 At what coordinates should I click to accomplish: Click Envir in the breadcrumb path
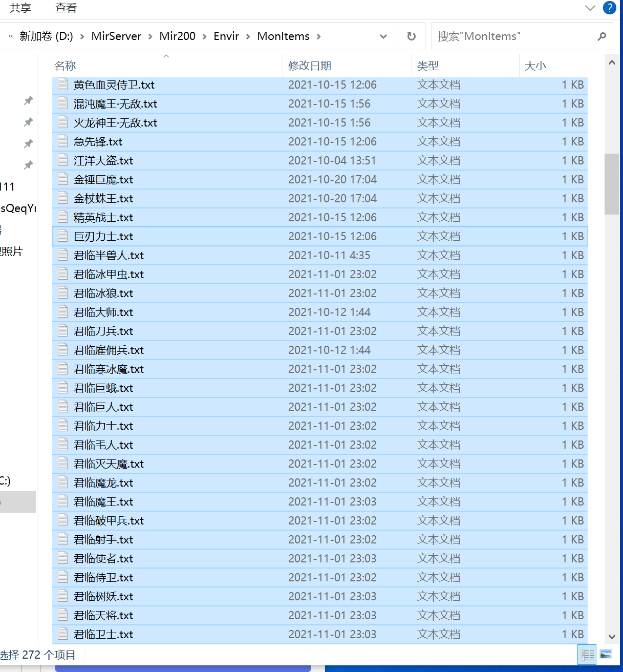click(x=226, y=36)
